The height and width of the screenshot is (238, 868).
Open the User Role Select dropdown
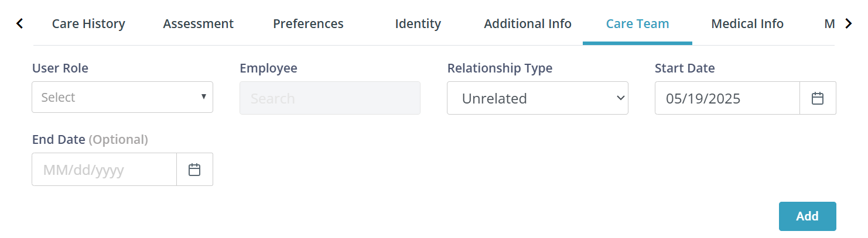pos(122,97)
